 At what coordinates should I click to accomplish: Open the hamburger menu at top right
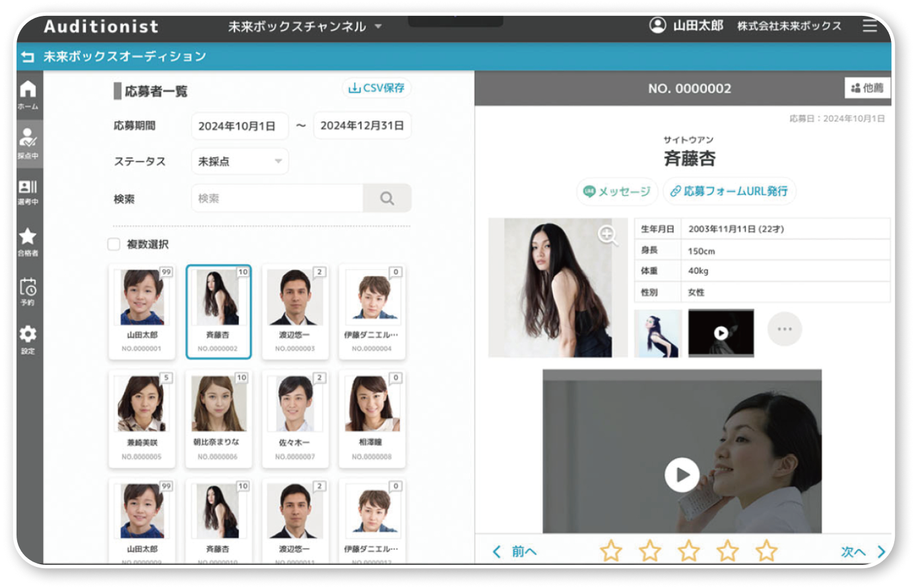click(x=870, y=26)
